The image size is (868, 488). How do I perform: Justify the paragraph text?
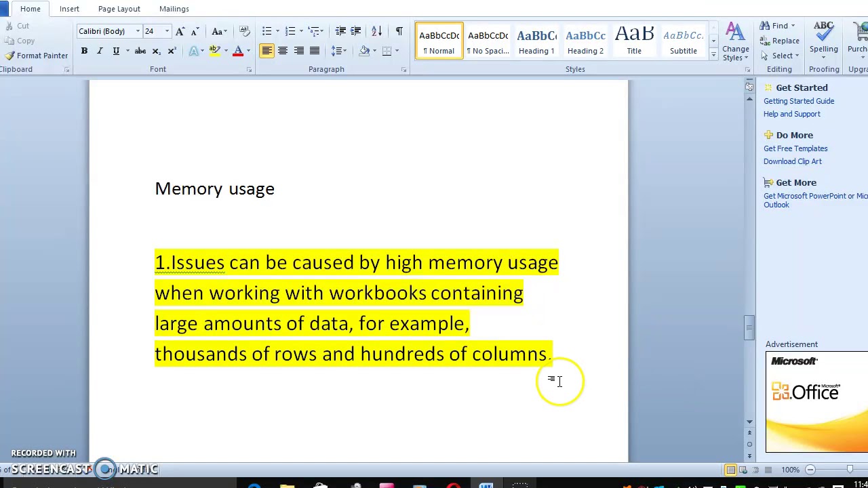coord(315,51)
